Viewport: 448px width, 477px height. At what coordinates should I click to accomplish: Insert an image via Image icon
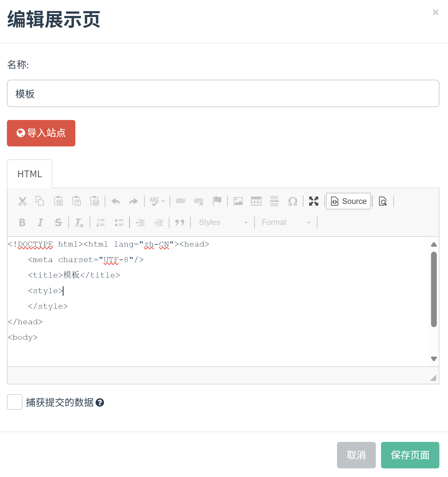pyautogui.click(x=238, y=201)
